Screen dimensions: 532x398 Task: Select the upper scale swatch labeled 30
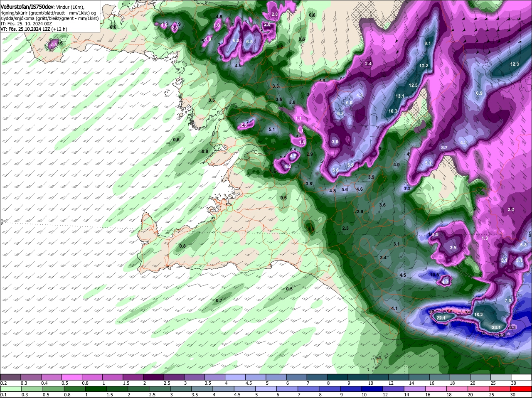[x=522, y=376]
